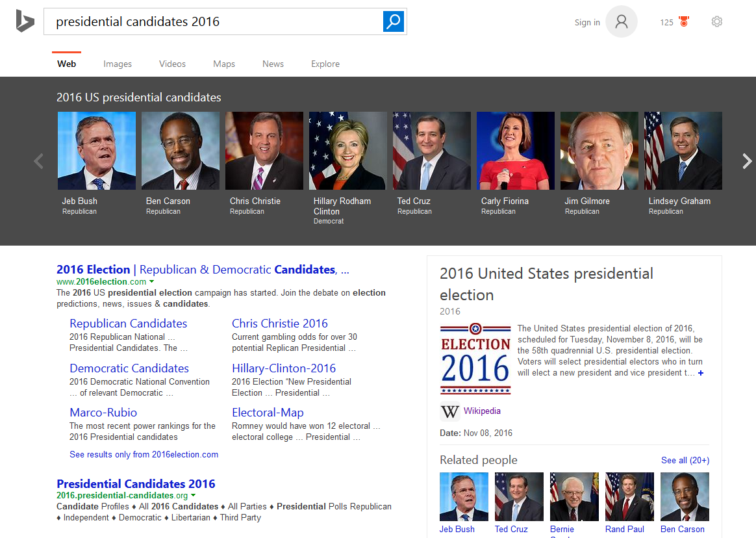Open the user profile avatar icon
The width and height of the screenshot is (756, 538).
point(622,22)
